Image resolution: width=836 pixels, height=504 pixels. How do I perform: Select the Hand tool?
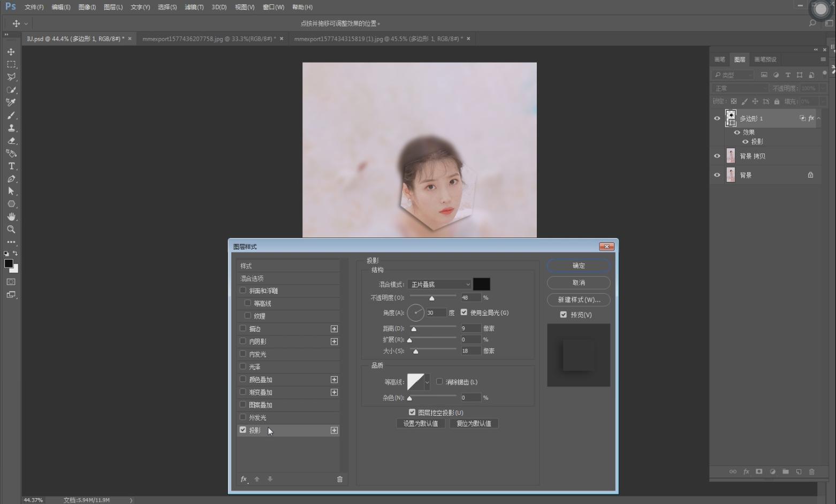(11, 217)
